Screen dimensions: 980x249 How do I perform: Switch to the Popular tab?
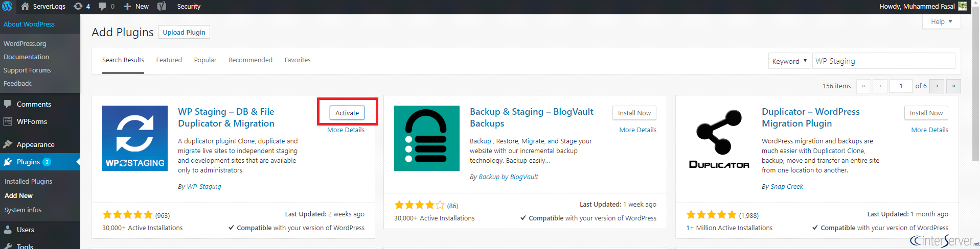(x=205, y=60)
